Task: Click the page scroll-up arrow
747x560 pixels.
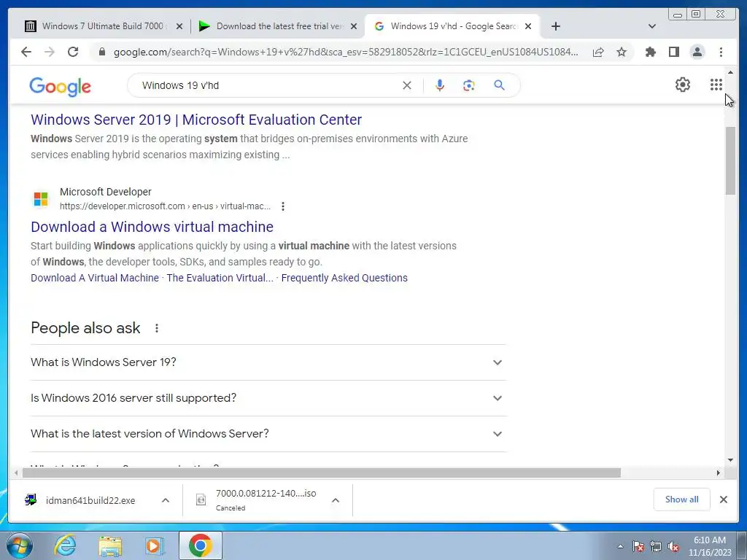Action: [731, 72]
